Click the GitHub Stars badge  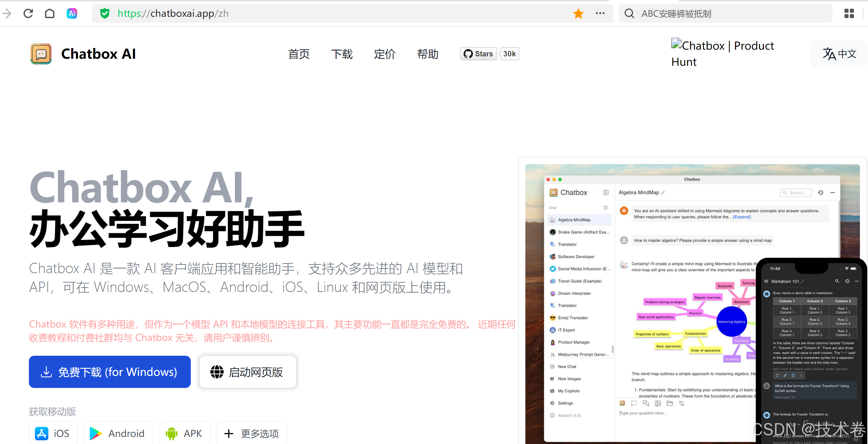coord(478,54)
